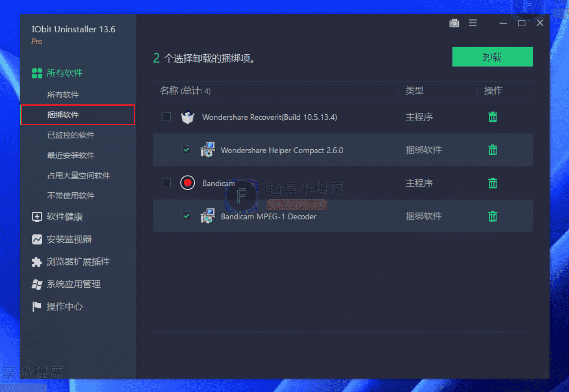Click the green 卸载 button
Screen dimensions: 569x392
[492, 57]
